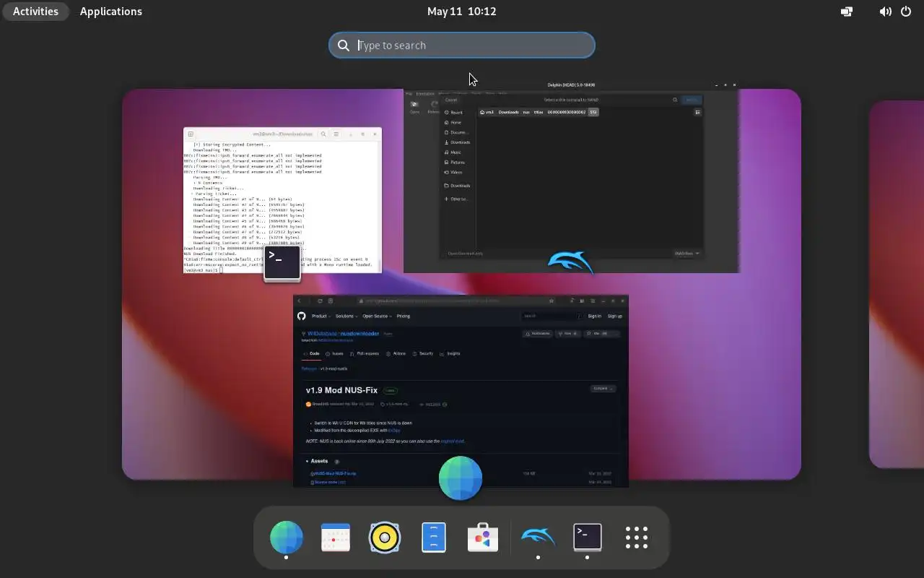Open Rhythmbox speaker icon in dock

[x=385, y=538]
